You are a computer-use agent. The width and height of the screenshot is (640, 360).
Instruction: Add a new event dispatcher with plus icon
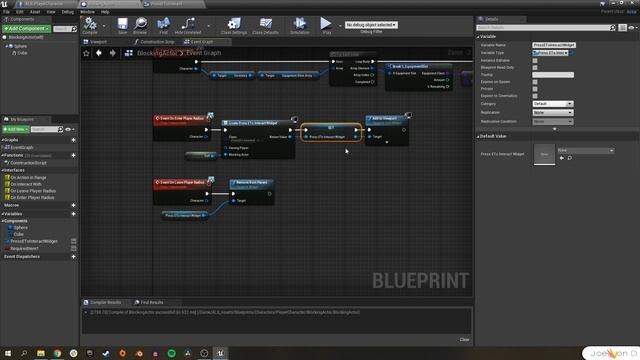[73, 257]
